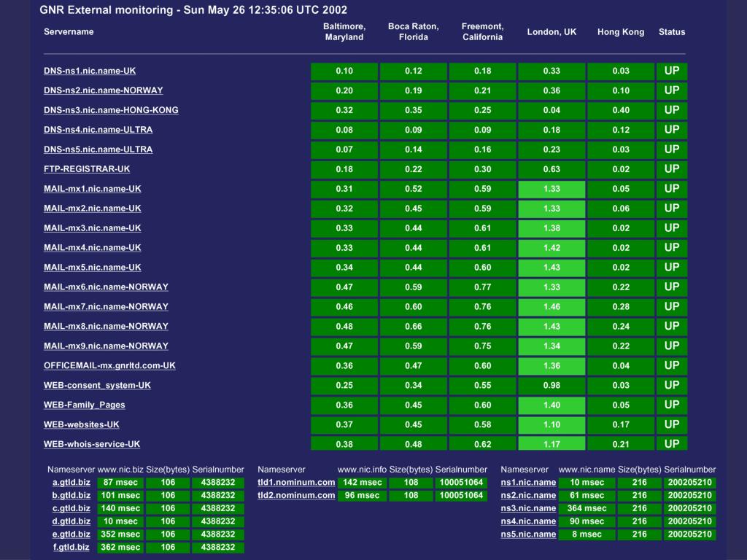The image size is (747, 560).
Task: Click the b.gtld.biz nameserver link
Action: (71, 495)
